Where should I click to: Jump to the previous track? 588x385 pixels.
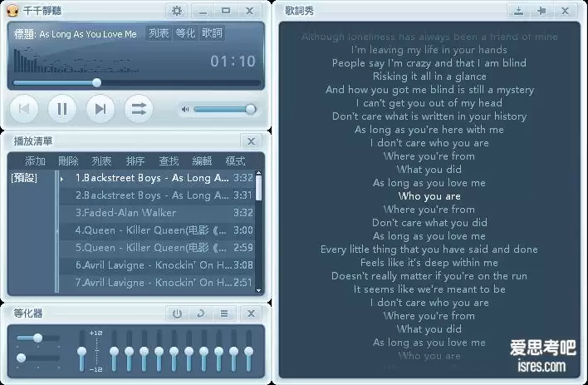24,109
